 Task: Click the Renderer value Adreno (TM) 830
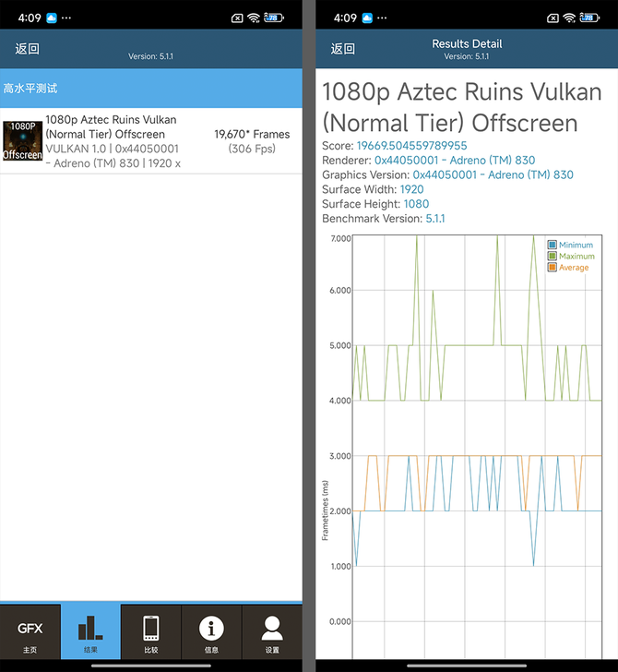click(x=455, y=160)
